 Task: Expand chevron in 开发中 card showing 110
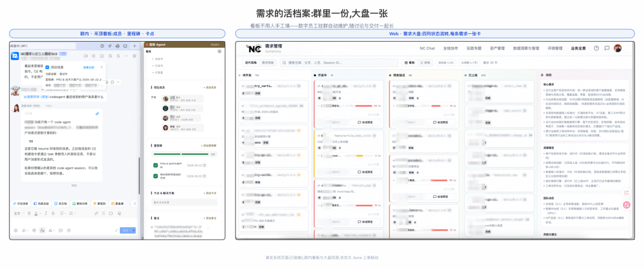(318, 106)
